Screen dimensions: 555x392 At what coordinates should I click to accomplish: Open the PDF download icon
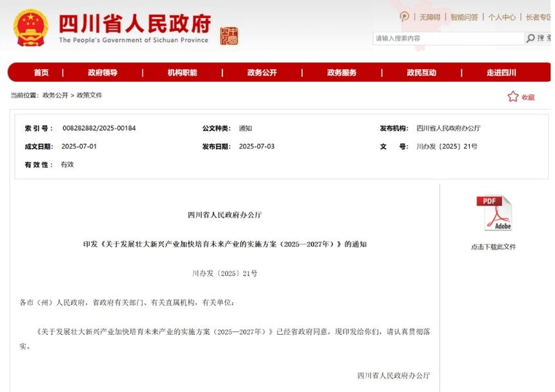[x=495, y=214]
